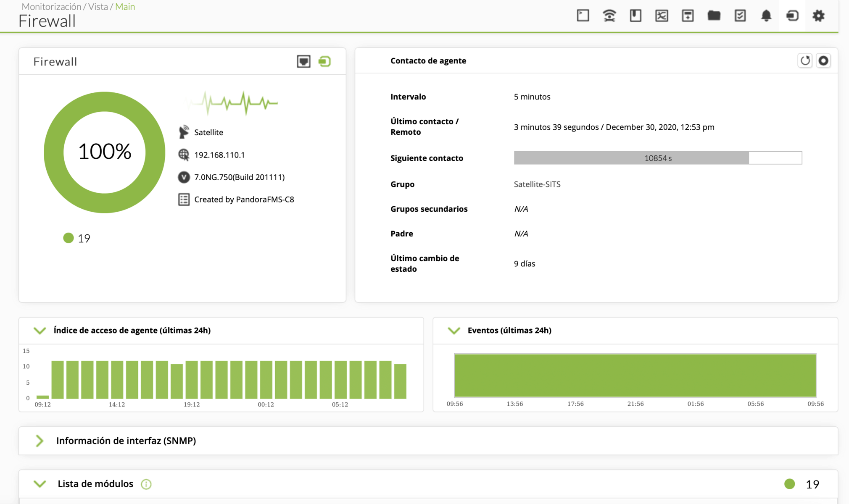Click the smallest bar at 09:12 in access chart
Screen dimensions: 849x504
tap(42, 397)
